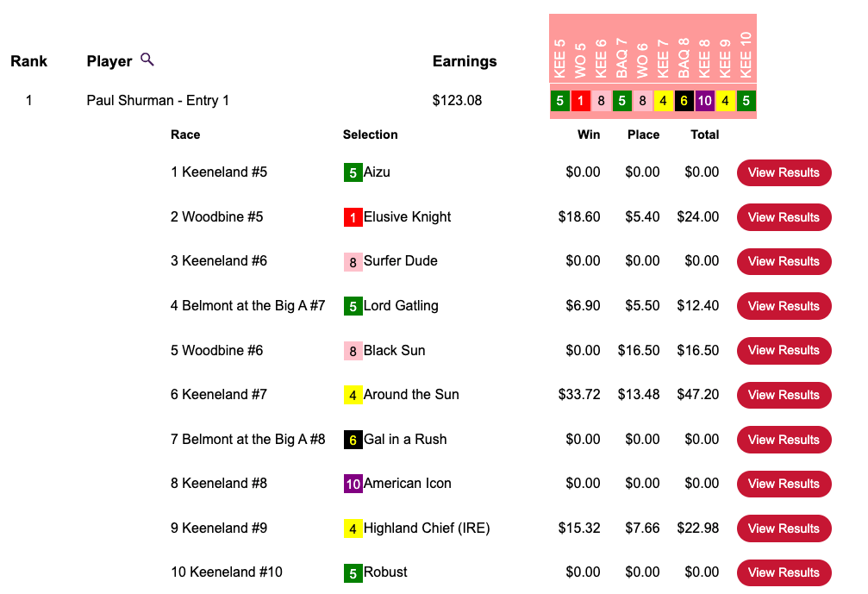Image resolution: width=868 pixels, height=594 pixels.
Task: Click the red 1 swatch in header strip
Action: (580, 101)
